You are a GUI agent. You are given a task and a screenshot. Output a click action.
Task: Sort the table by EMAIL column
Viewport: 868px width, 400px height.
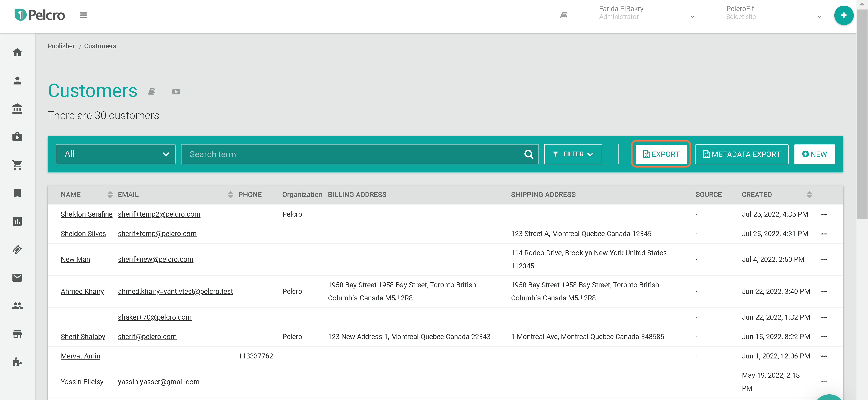pos(230,195)
